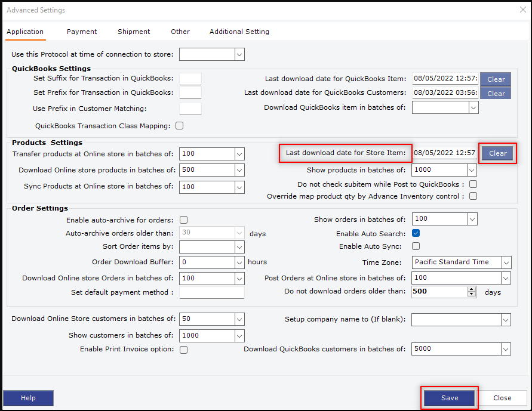The image size is (532, 411).
Task: Clear last download date for Store Item
Action: (x=497, y=153)
